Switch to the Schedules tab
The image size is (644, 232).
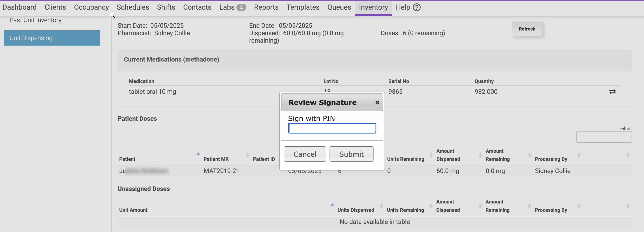pos(133,7)
